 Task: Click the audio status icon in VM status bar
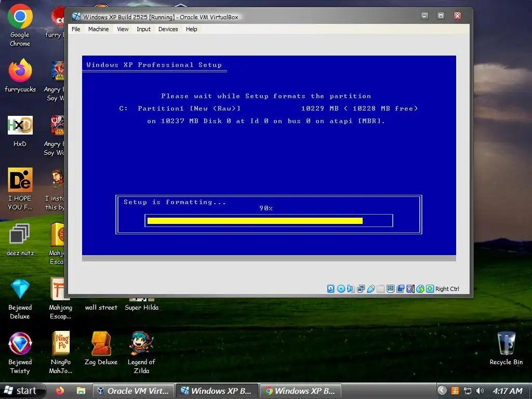coord(351,289)
